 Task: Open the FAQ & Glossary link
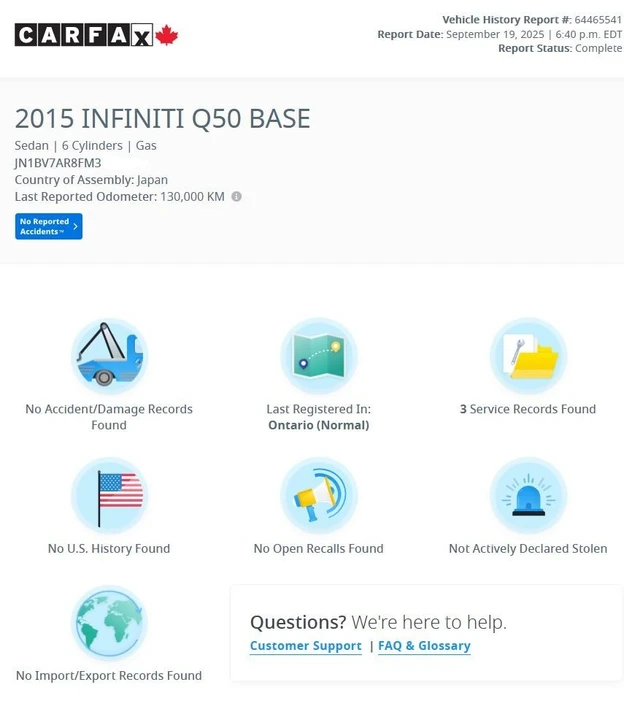pyautogui.click(x=424, y=646)
